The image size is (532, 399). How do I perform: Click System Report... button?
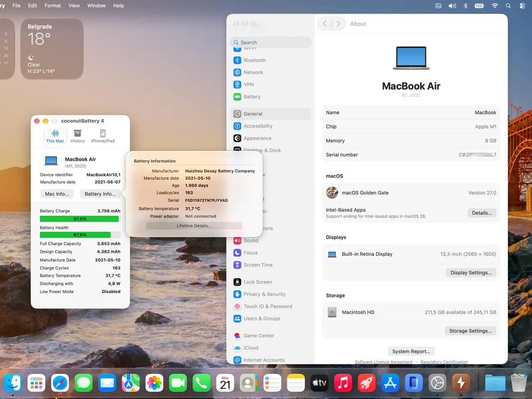pos(411,351)
